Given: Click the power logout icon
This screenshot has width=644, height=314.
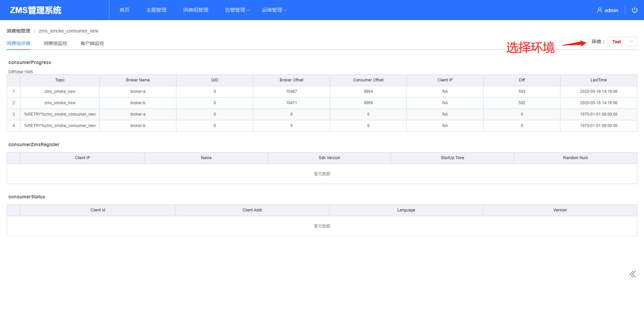Looking at the screenshot, I should [x=634, y=10].
